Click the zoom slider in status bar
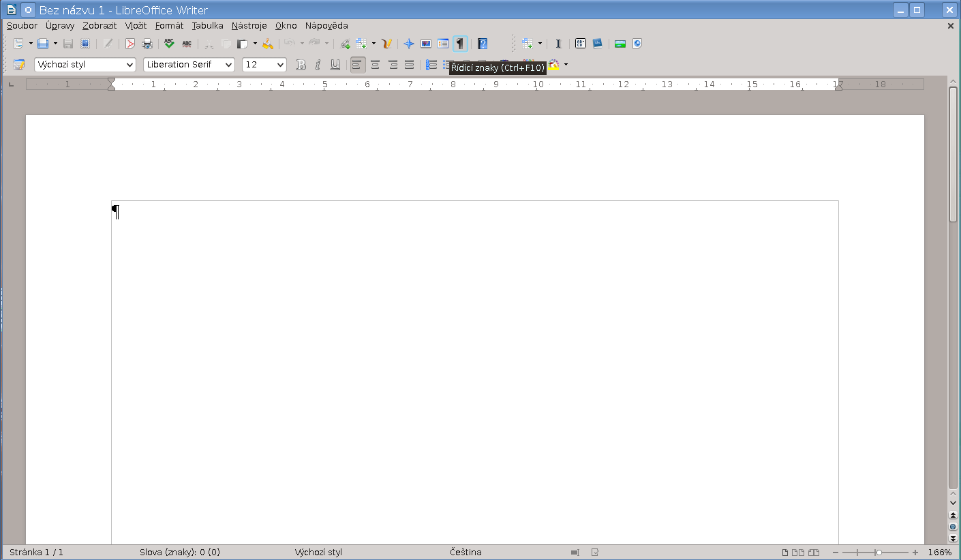The height and width of the screenshot is (560, 961). (879, 553)
